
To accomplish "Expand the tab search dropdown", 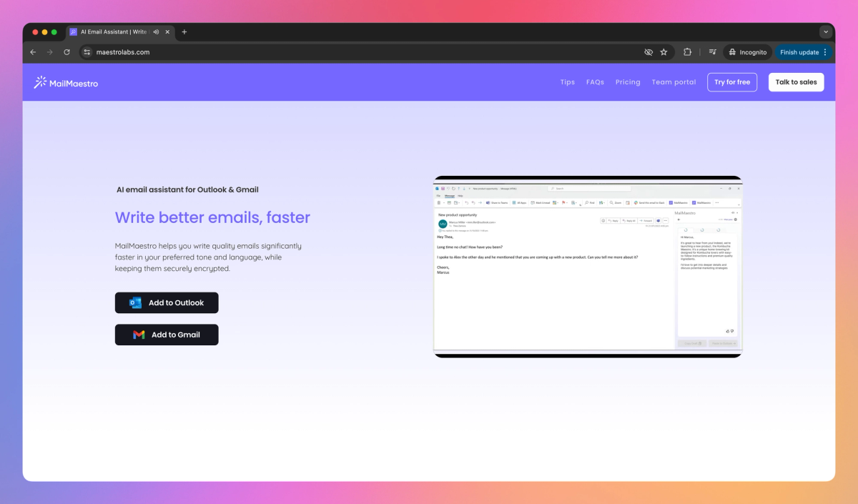I will tap(826, 32).
